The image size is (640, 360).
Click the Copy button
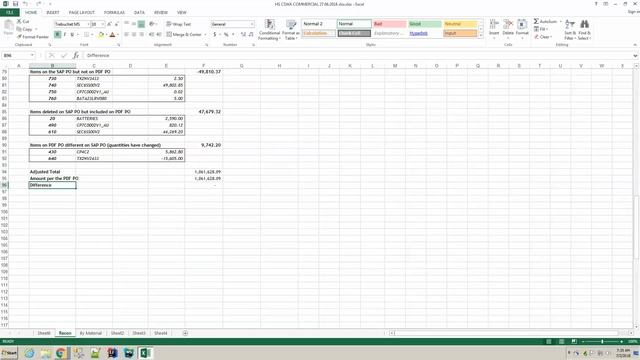pyautogui.click(x=24, y=29)
